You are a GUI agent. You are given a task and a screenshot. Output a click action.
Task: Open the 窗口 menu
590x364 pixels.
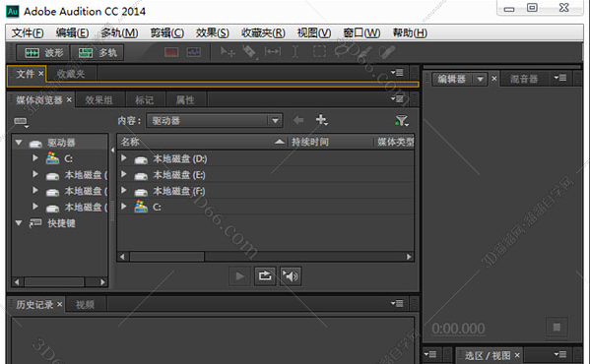pos(361,33)
